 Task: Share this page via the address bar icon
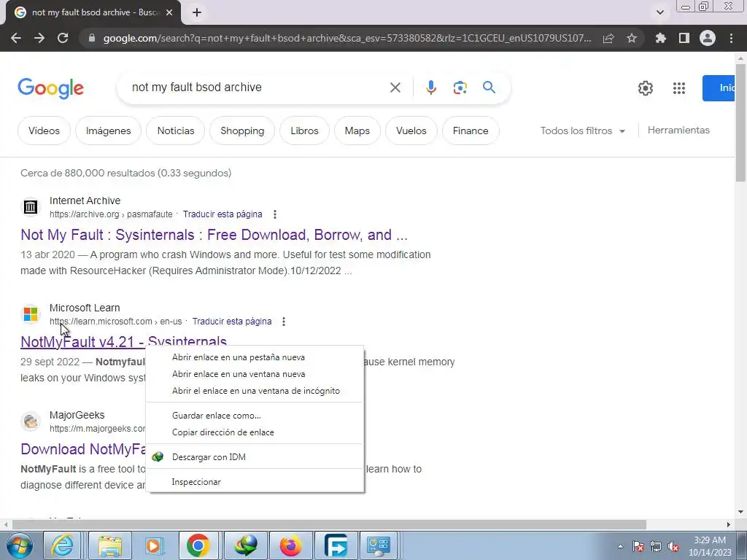click(608, 38)
